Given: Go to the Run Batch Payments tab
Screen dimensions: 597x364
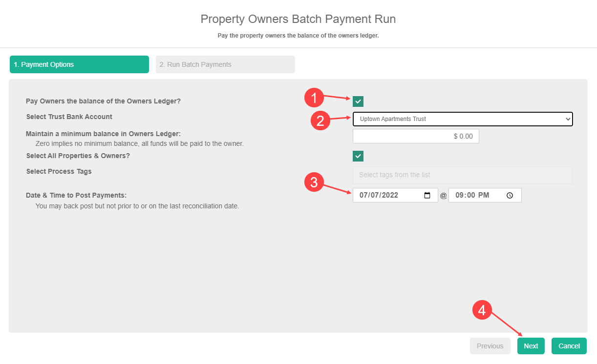Looking at the screenshot, I should point(225,64).
